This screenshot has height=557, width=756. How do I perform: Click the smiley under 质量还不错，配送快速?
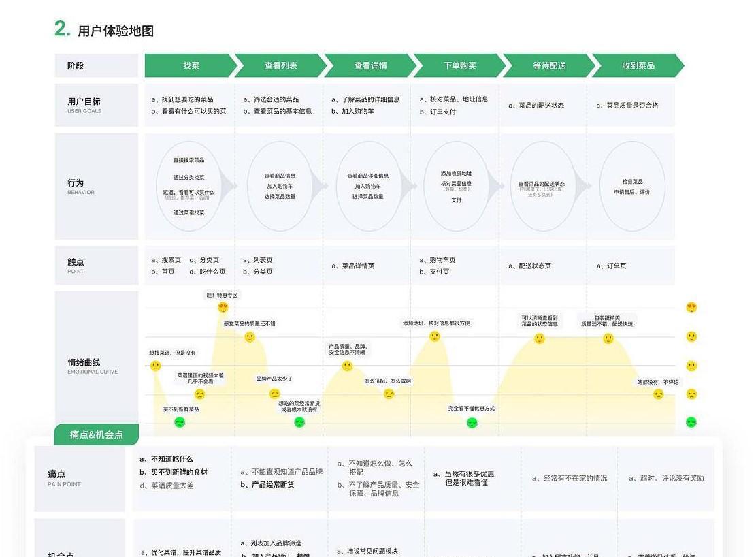608,338
